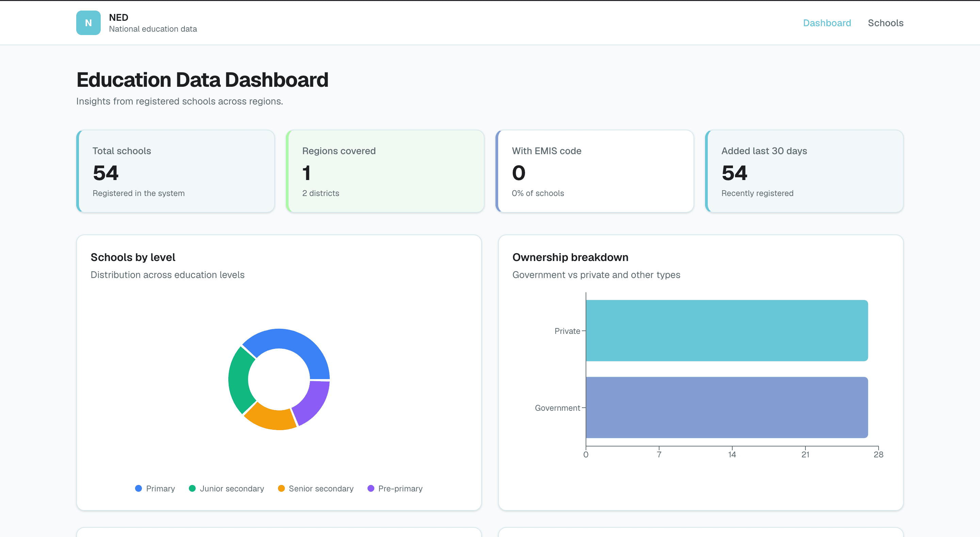Click 'Government vs private and other types' subtitle

pos(596,275)
